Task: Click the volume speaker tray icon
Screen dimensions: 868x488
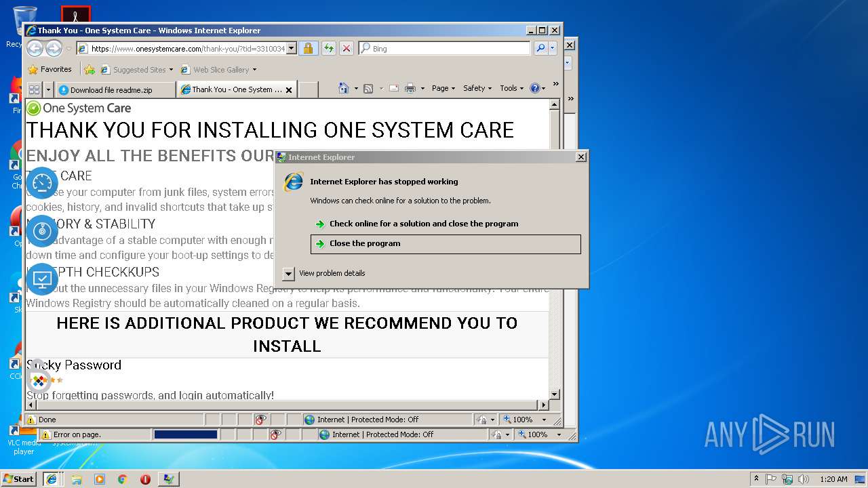Action: pos(804,479)
